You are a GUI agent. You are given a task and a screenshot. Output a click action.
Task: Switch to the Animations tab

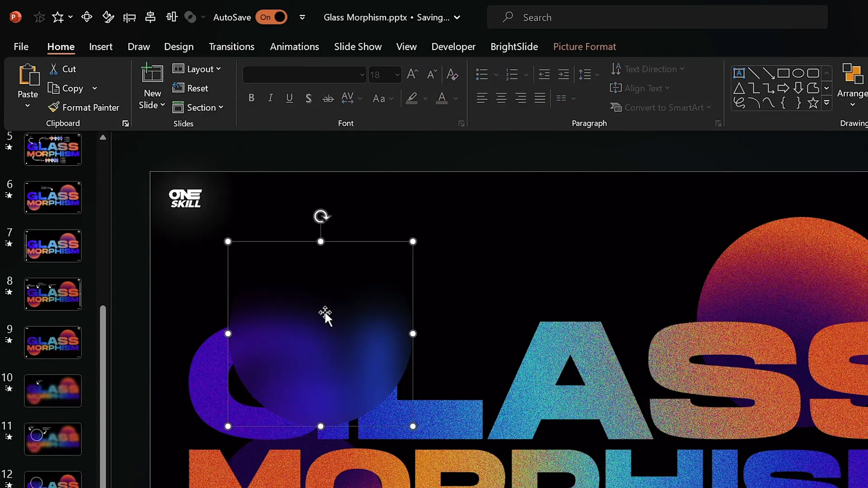(294, 47)
